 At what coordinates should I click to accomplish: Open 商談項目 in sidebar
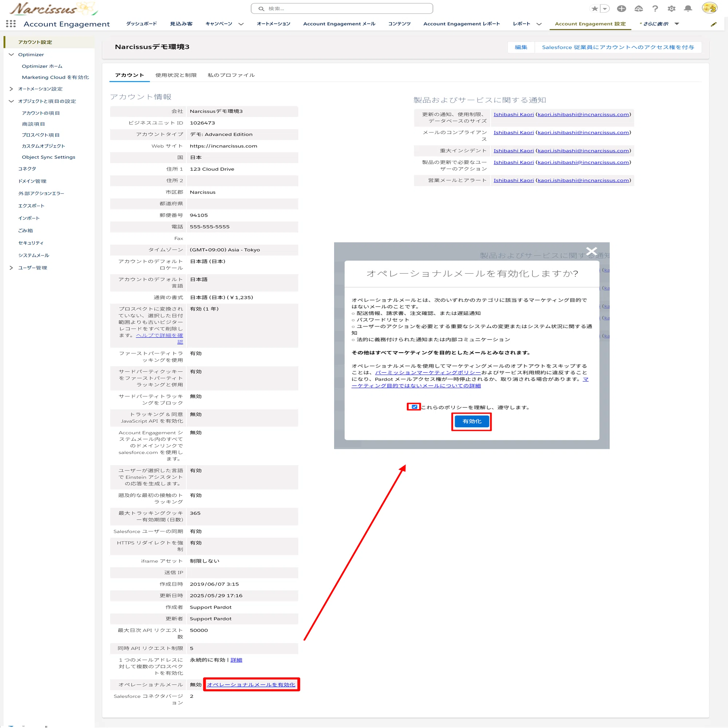(x=33, y=124)
